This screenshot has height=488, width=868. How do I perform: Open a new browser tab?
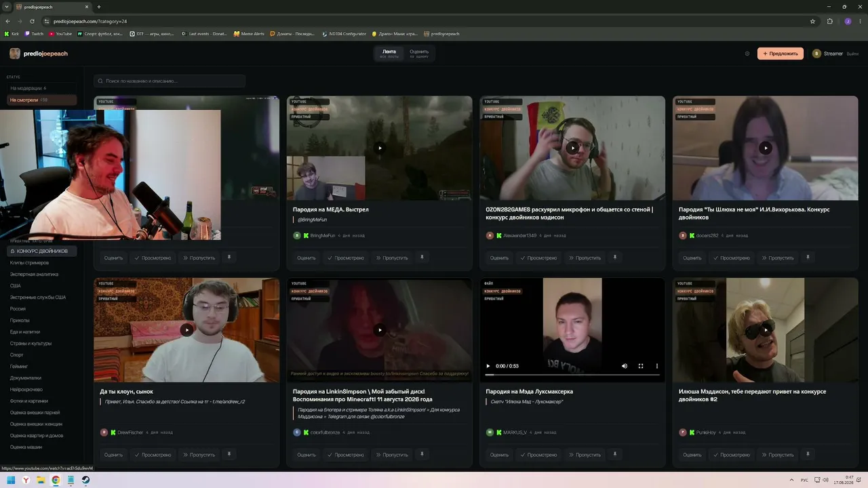pyautogui.click(x=99, y=7)
